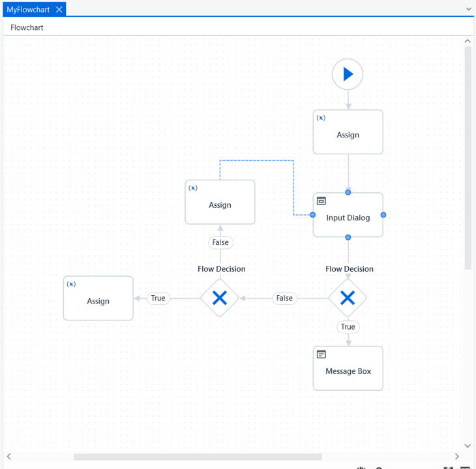Select the Assign activity left of True label
476x469 pixels.
pyautogui.click(x=98, y=298)
